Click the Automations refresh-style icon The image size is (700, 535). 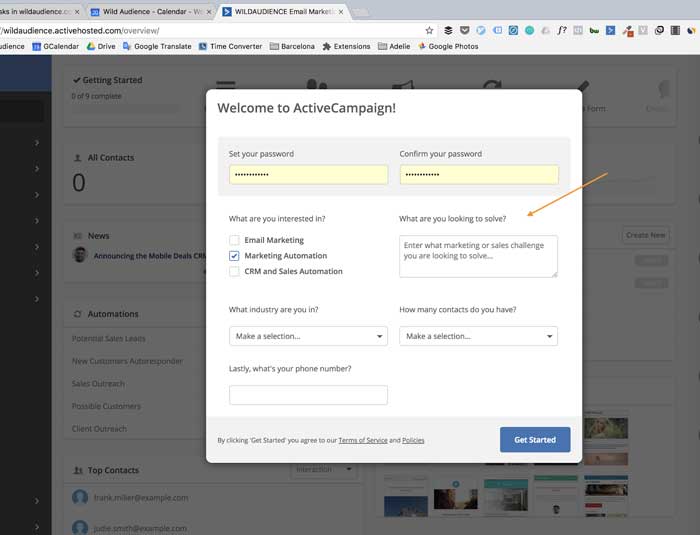[x=77, y=314]
